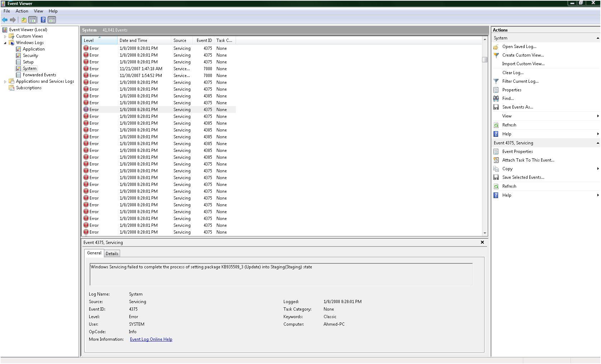Click the Save Selected Events disk icon
601x364 pixels.
tap(496, 177)
